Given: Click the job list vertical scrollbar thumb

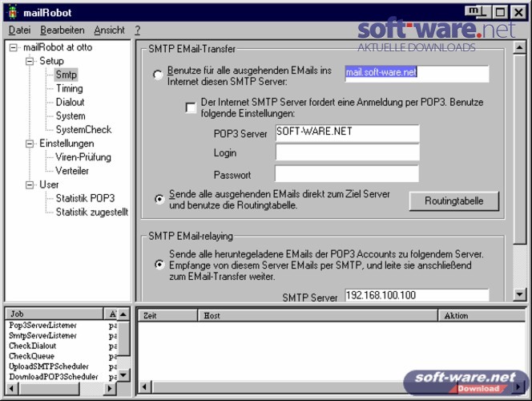Looking at the screenshot, I should tap(123, 339).
